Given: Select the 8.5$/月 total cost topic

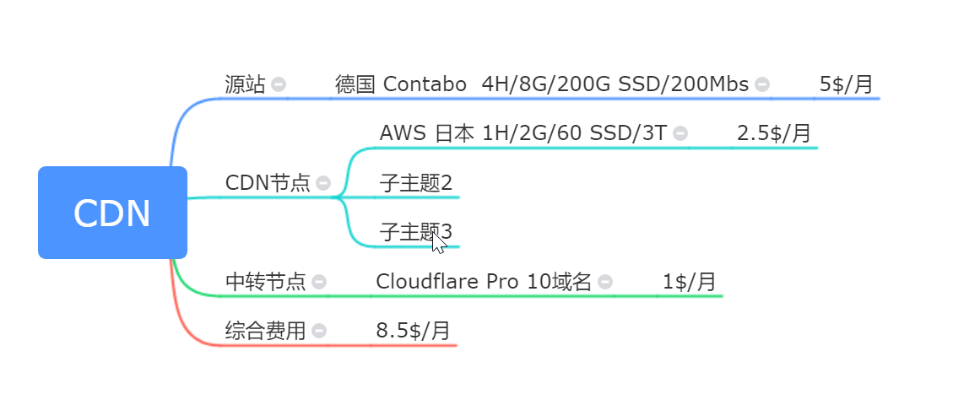Looking at the screenshot, I should (x=413, y=331).
